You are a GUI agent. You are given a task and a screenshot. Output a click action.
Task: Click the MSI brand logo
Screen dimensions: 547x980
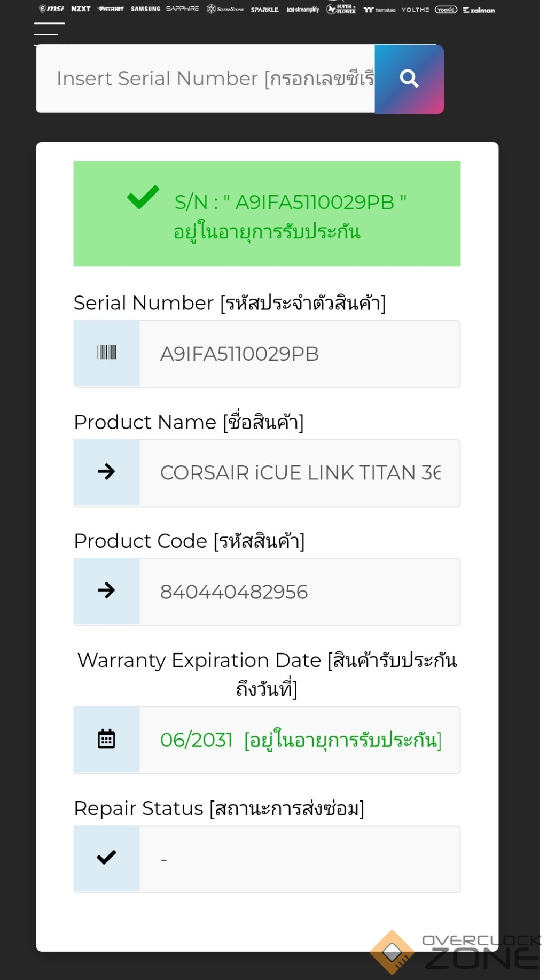tap(51, 9)
